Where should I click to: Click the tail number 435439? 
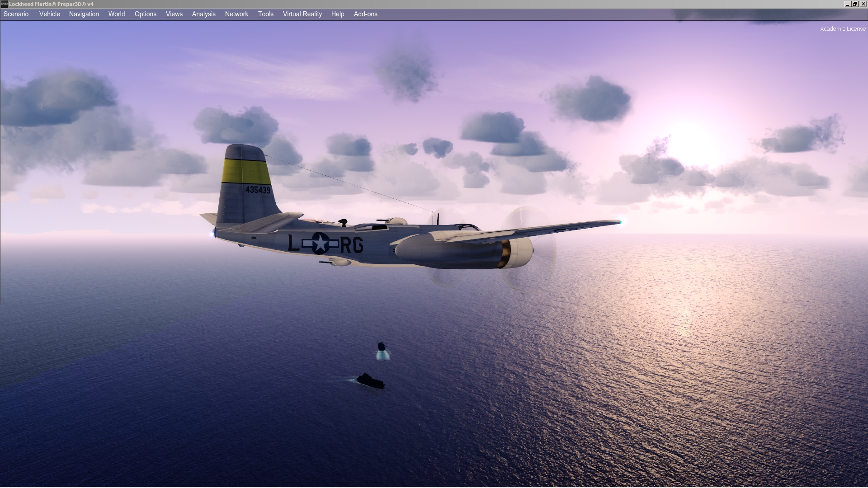click(x=258, y=190)
